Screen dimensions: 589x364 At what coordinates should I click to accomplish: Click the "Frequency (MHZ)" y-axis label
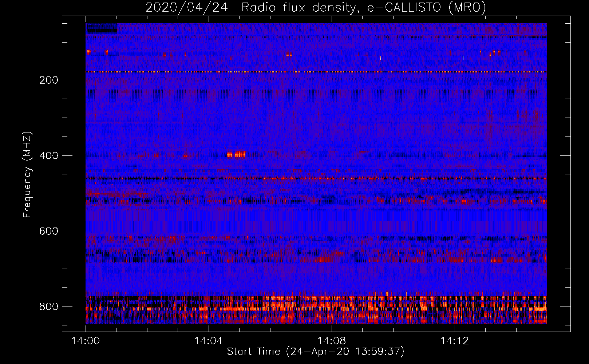pyautogui.click(x=27, y=174)
